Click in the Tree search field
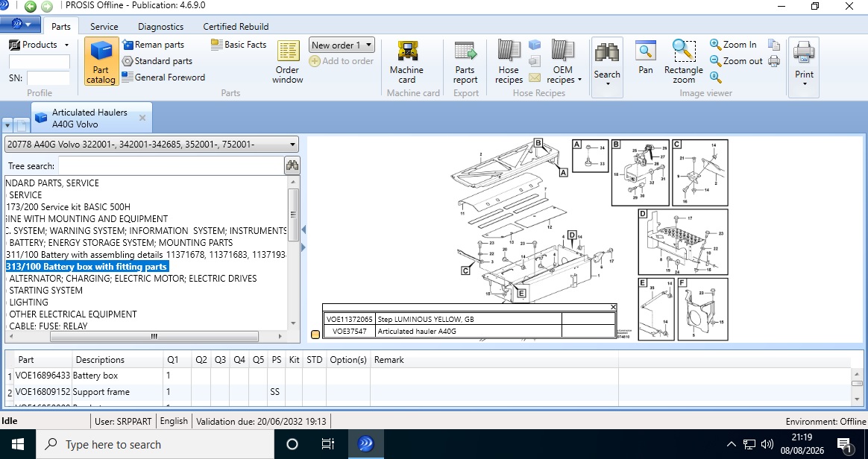Screen dimensions: 868x459 [x=171, y=165]
